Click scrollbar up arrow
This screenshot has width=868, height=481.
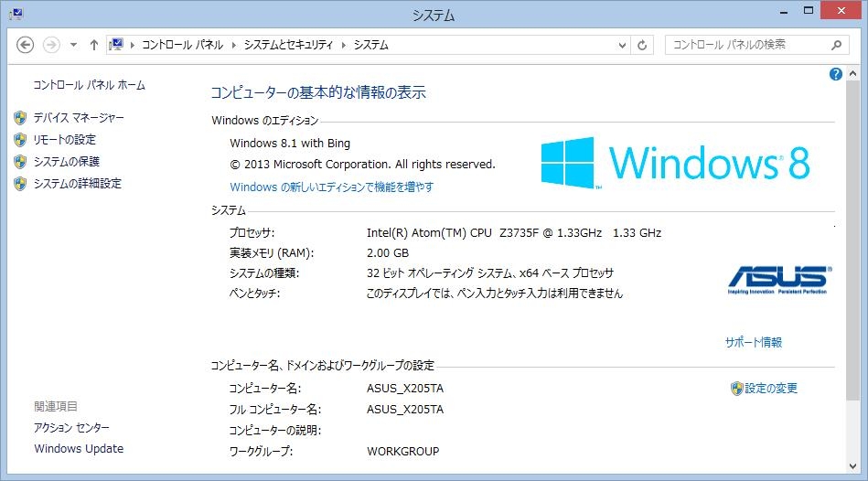(x=853, y=74)
